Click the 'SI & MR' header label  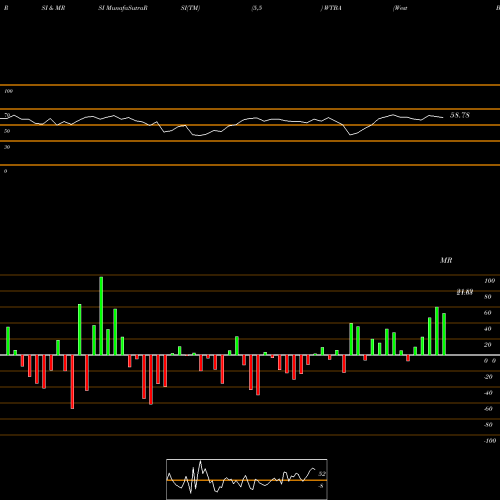(x=53, y=8)
